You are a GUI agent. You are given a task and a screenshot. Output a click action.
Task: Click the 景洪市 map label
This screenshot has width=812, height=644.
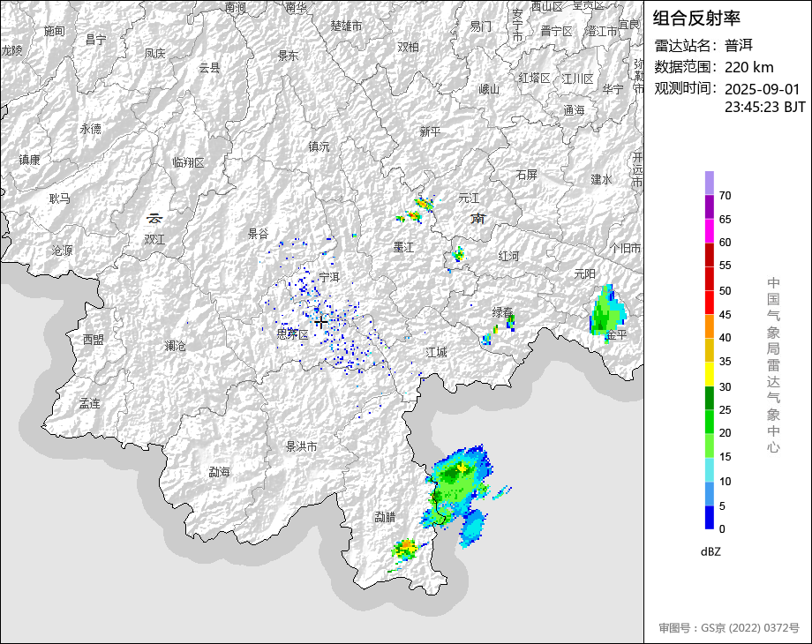click(x=301, y=446)
